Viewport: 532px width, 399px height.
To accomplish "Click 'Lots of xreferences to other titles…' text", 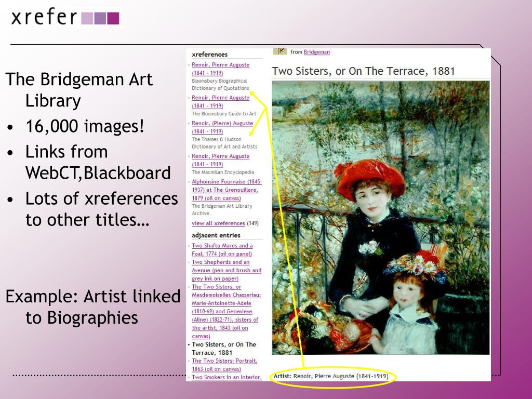I will click(102, 209).
